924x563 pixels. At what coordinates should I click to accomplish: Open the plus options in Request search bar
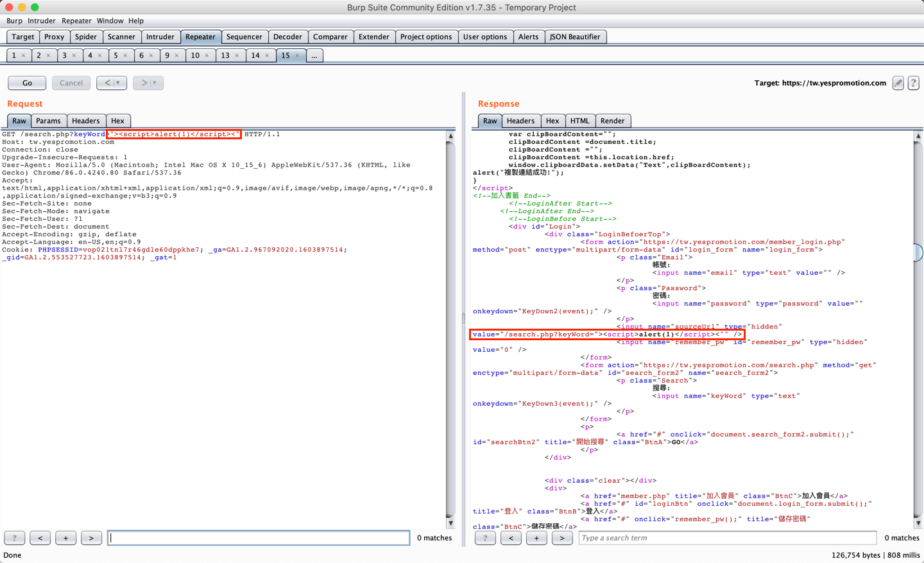pos(65,538)
